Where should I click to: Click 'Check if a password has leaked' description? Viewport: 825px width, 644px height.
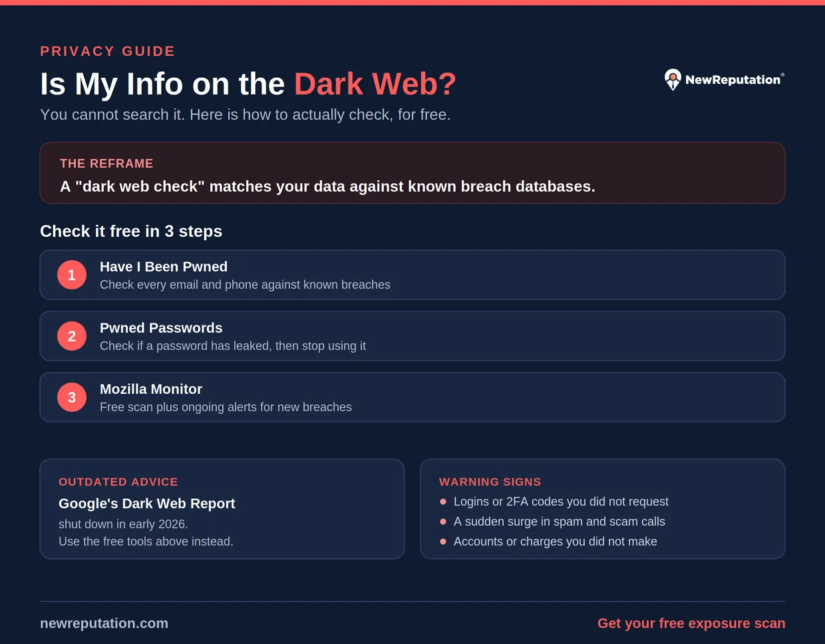coord(233,346)
